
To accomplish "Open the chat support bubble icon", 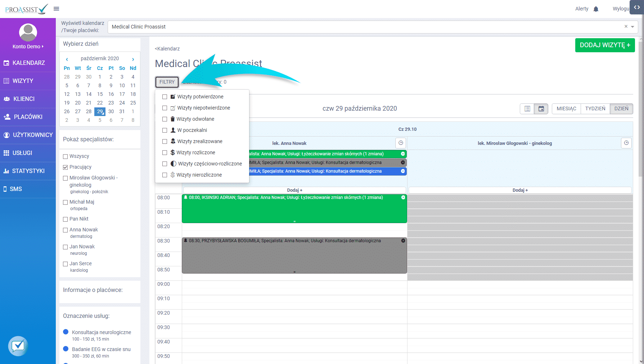I will [x=18, y=346].
